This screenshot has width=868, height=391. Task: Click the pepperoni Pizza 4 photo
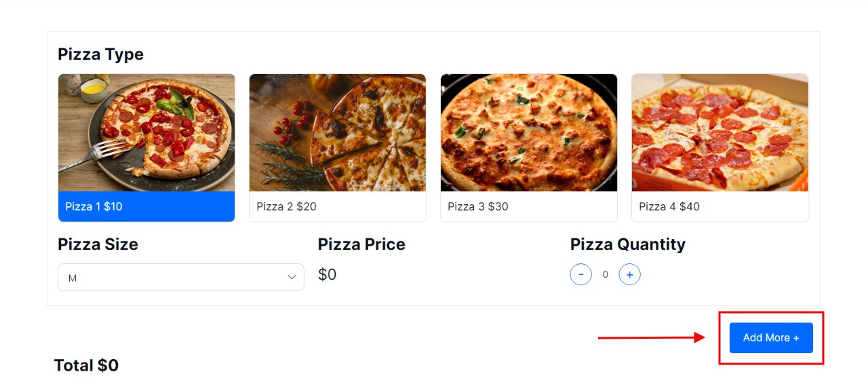[720, 132]
